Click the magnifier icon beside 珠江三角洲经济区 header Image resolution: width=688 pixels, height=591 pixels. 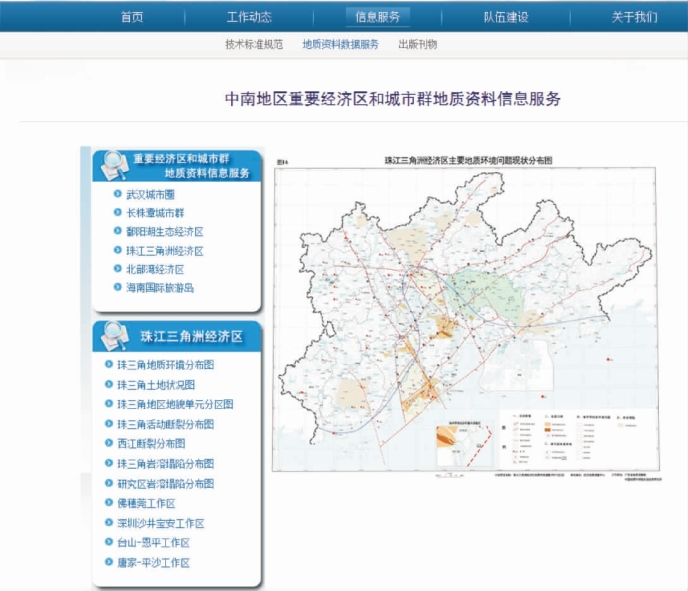(x=113, y=334)
